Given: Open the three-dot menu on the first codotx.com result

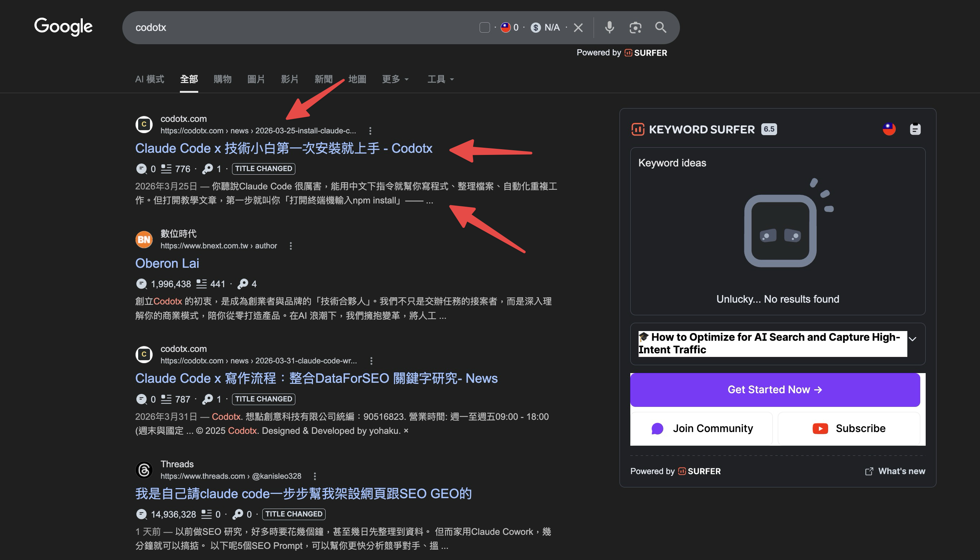Looking at the screenshot, I should coord(370,131).
